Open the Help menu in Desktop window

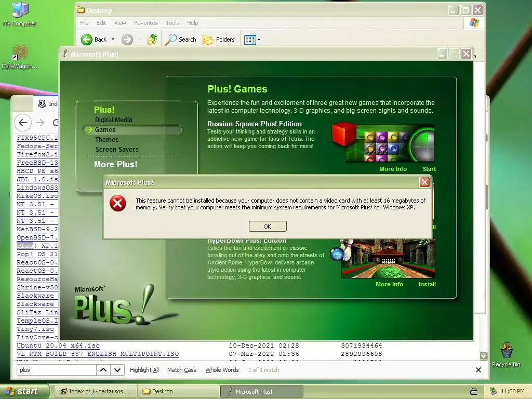[x=192, y=23]
